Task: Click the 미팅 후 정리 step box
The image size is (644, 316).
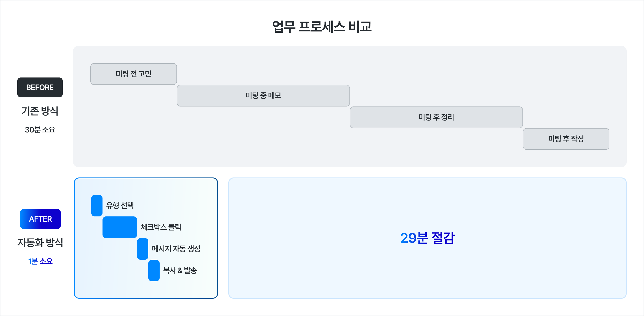Action: point(436,117)
